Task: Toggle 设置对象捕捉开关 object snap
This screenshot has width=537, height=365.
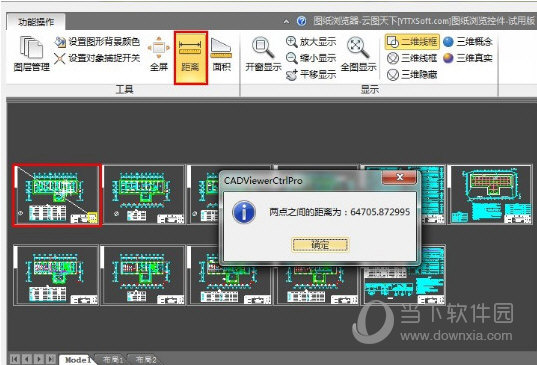Action: click(x=97, y=58)
